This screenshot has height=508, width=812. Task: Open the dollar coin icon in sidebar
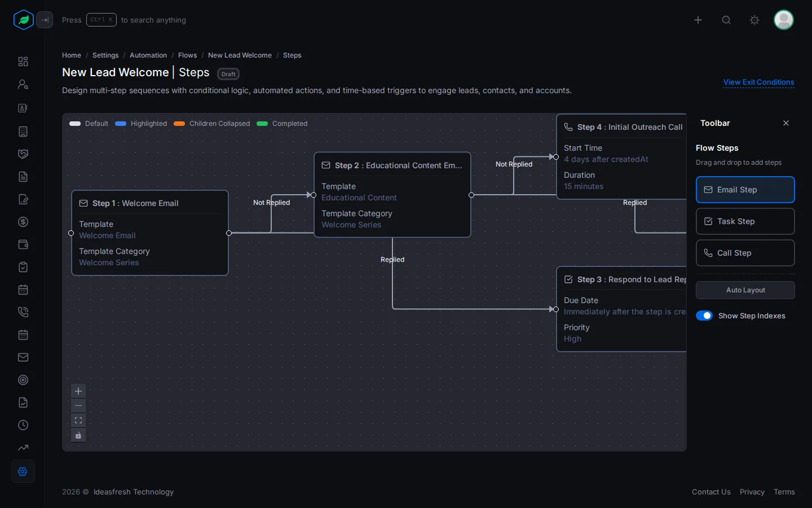[23, 222]
